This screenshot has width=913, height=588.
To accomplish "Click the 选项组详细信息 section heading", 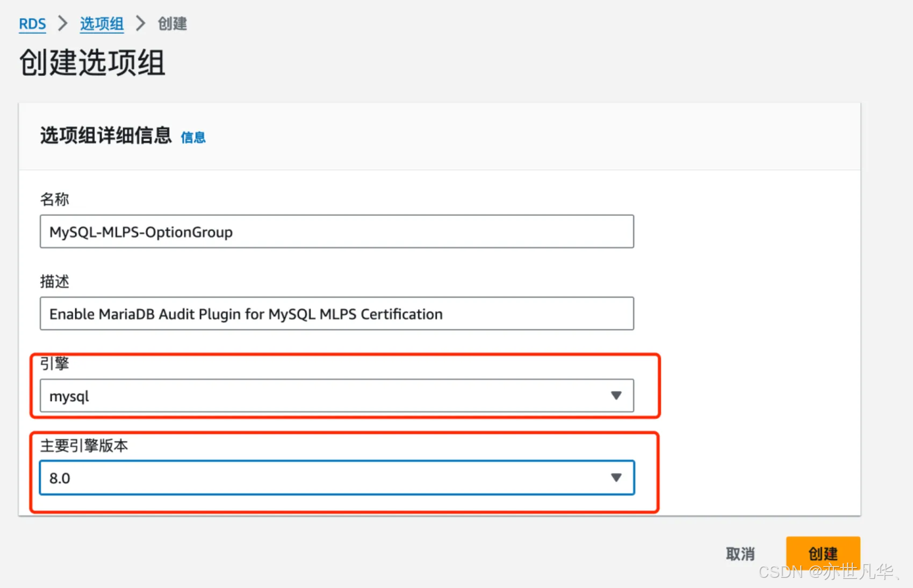I will [106, 135].
